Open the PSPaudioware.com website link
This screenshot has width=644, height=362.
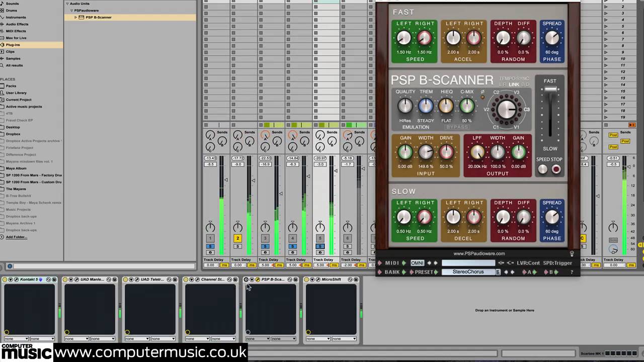(478, 253)
